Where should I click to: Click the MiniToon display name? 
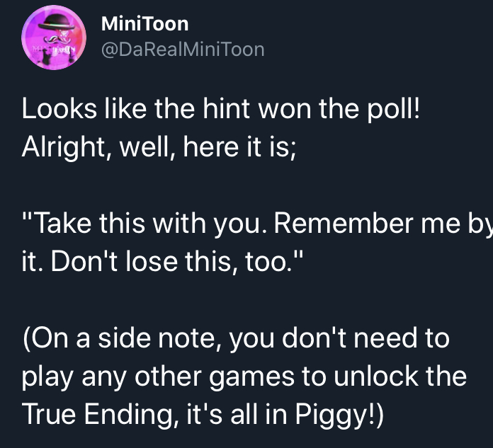pos(144,24)
